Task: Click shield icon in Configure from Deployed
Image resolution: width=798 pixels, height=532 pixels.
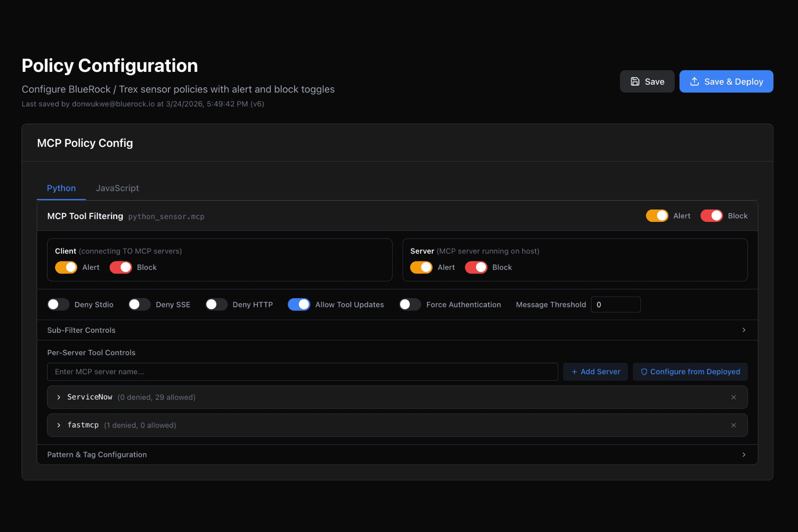Action: click(644, 372)
